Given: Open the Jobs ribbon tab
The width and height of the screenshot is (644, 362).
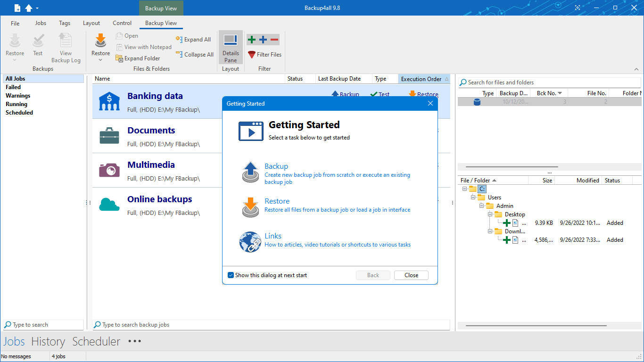Looking at the screenshot, I should pyautogui.click(x=41, y=23).
